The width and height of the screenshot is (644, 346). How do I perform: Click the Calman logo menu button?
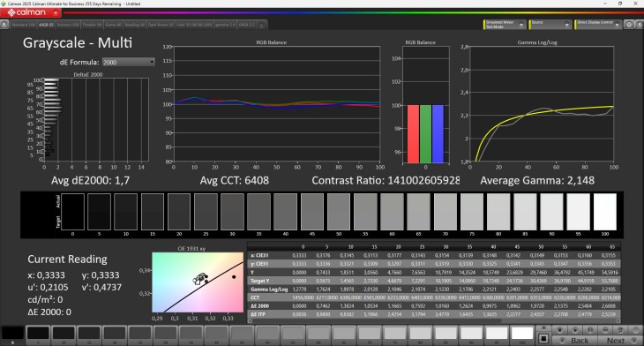click(31, 12)
